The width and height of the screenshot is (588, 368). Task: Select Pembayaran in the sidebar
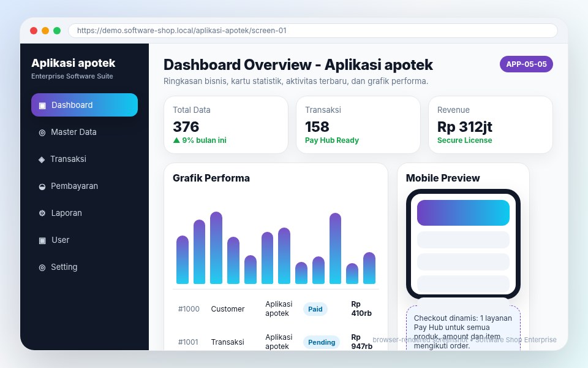coord(85,186)
